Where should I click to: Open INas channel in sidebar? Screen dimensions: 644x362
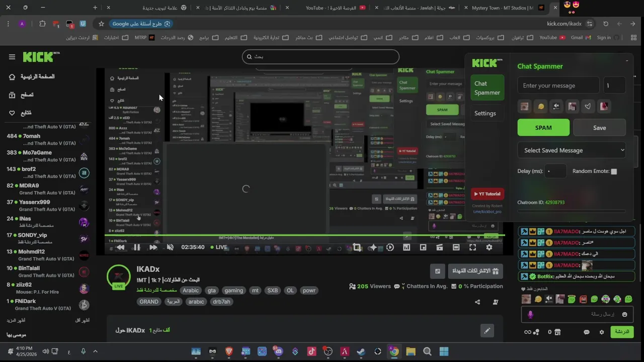pyautogui.click(x=48, y=222)
